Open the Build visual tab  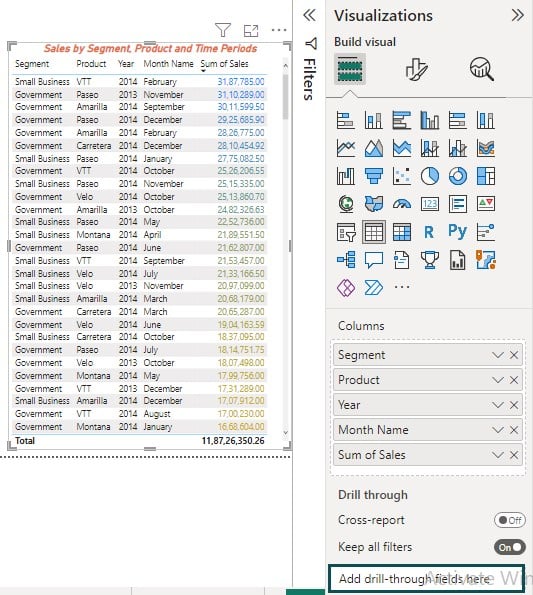click(350, 69)
